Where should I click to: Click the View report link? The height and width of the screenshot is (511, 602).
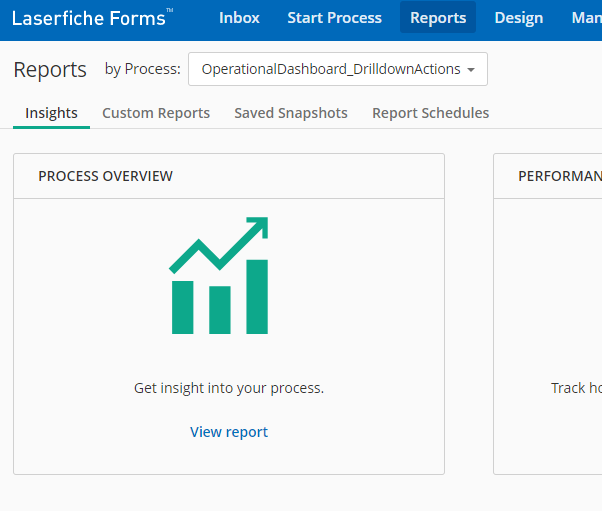coord(229,432)
